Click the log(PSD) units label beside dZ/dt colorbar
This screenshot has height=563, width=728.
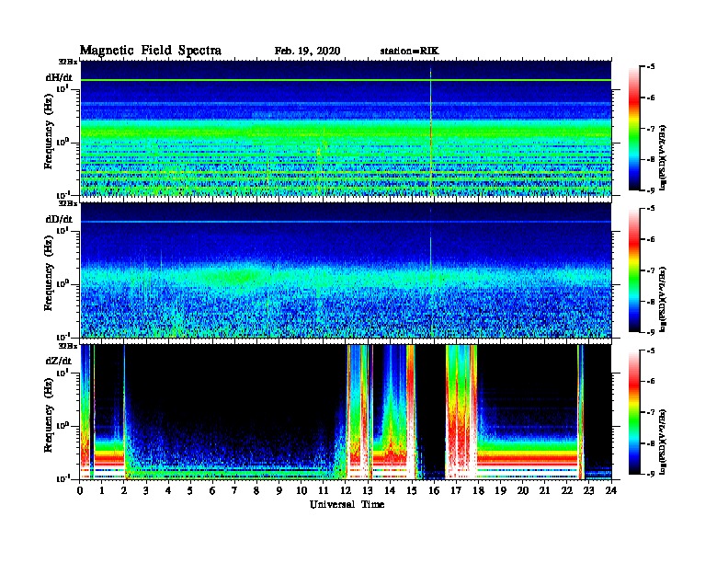pyautogui.click(x=663, y=442)
